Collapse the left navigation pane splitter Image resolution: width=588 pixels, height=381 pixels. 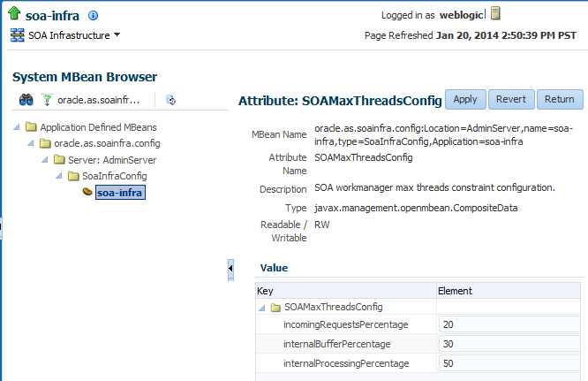(230, 269)
